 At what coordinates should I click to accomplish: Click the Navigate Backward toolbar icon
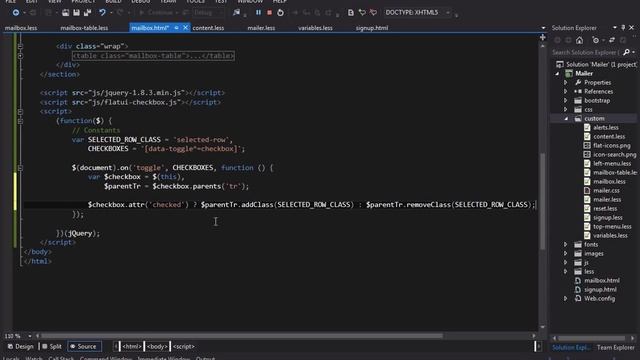pyautogui.click(x=16, y=13)
